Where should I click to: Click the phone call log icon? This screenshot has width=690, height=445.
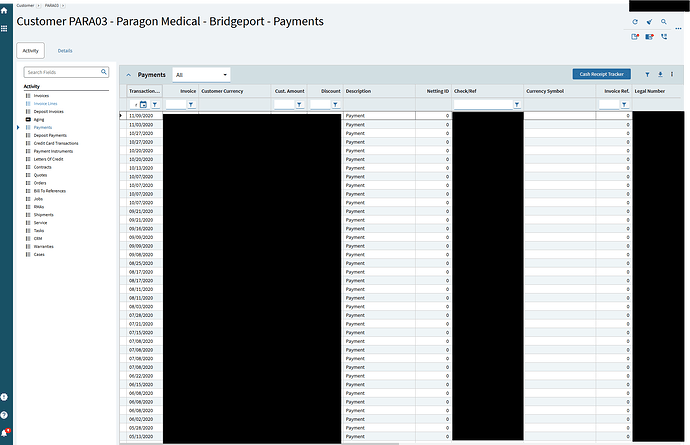tap(664, 37)
